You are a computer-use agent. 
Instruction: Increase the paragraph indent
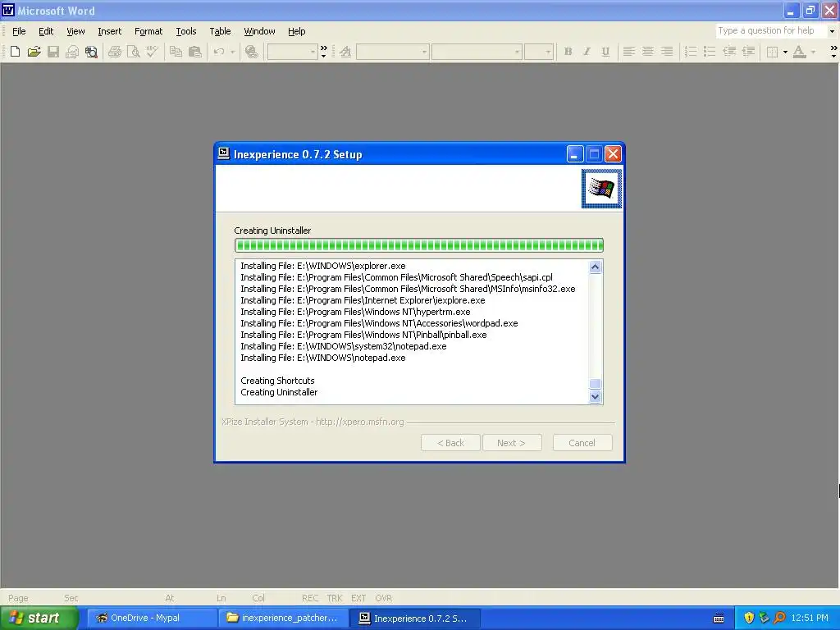[x=748, y=52]
